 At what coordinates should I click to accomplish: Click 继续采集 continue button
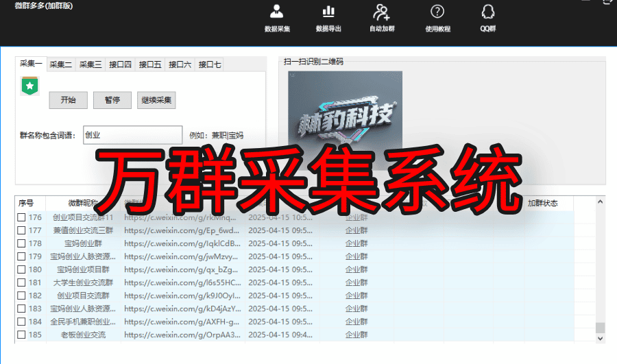[x=157, y=100]
